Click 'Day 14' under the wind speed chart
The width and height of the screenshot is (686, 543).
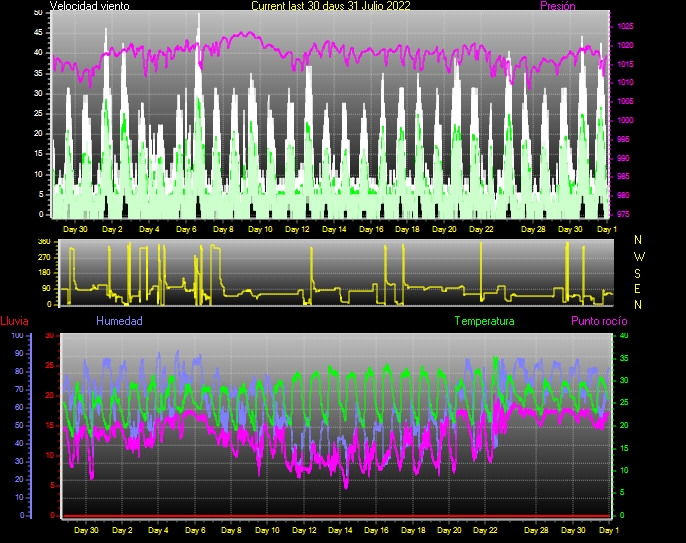334,229
